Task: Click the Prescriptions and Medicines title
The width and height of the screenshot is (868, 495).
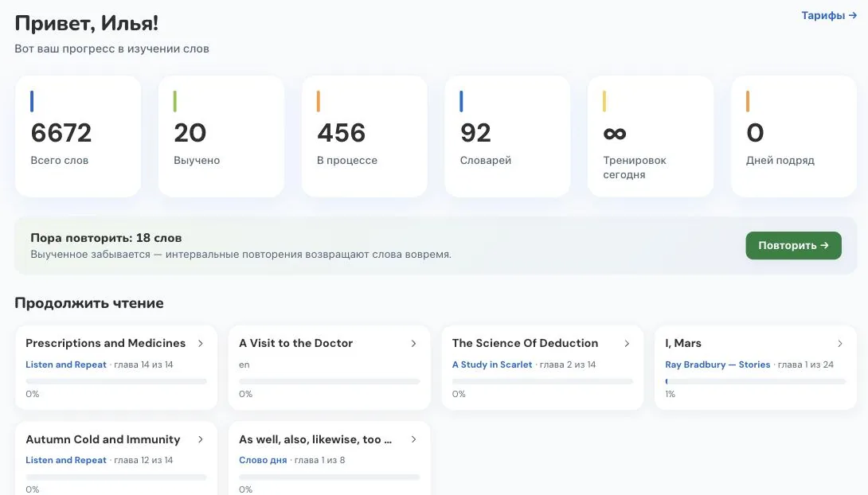Action: tap(106, 343)
